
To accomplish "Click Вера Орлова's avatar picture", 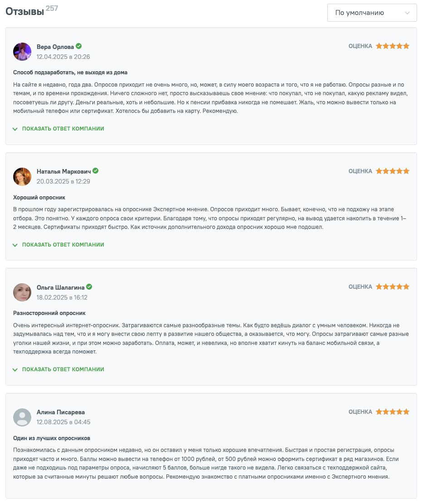I will coord(22,52).
